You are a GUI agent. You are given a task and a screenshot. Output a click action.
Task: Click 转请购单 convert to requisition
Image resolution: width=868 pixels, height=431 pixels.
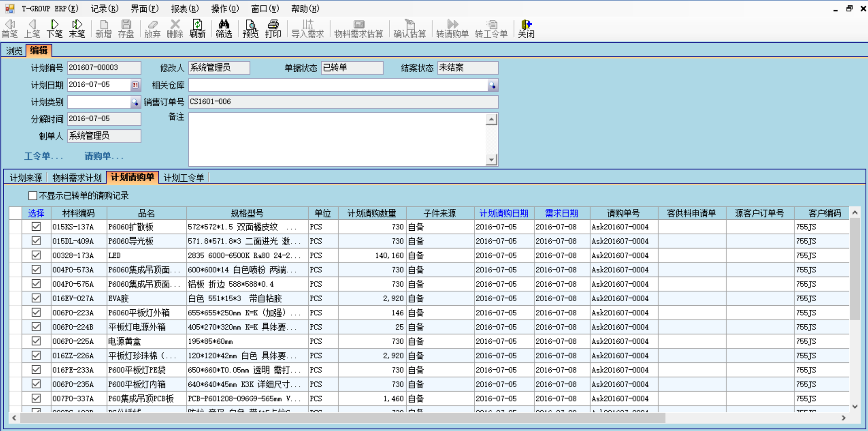(x=452, y=29)
